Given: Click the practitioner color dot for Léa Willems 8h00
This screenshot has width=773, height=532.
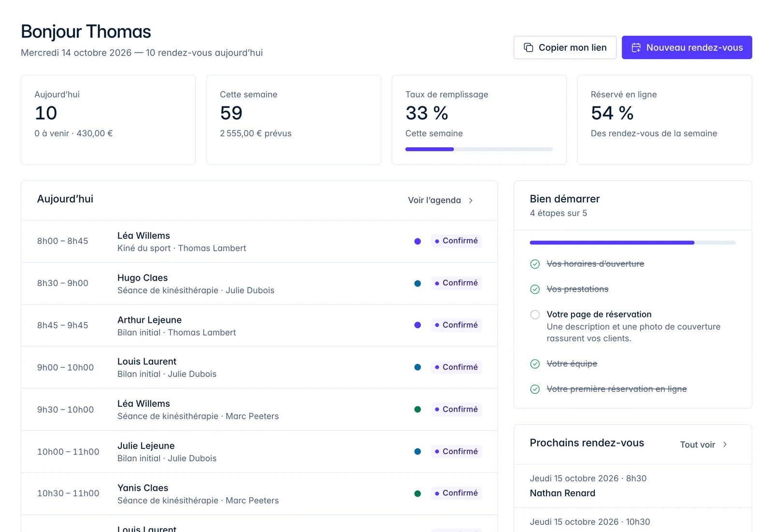Looking at the screenshot, I should click(x=417, y=241).
